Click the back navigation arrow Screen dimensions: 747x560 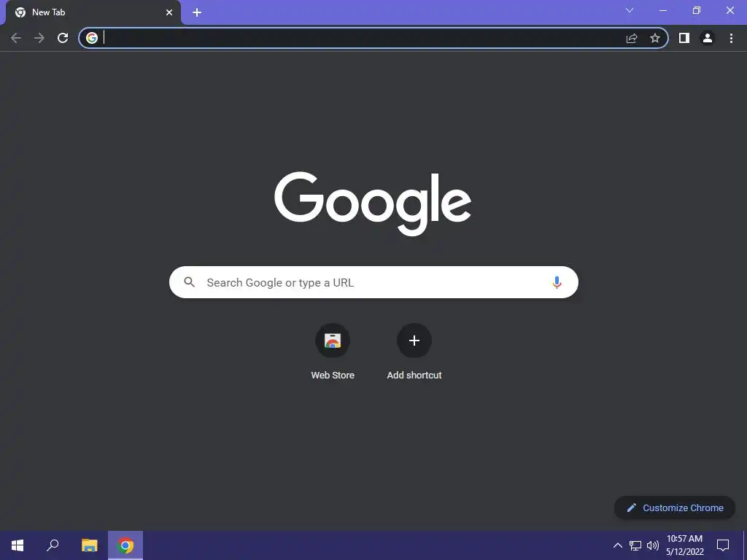click(16, 38)
